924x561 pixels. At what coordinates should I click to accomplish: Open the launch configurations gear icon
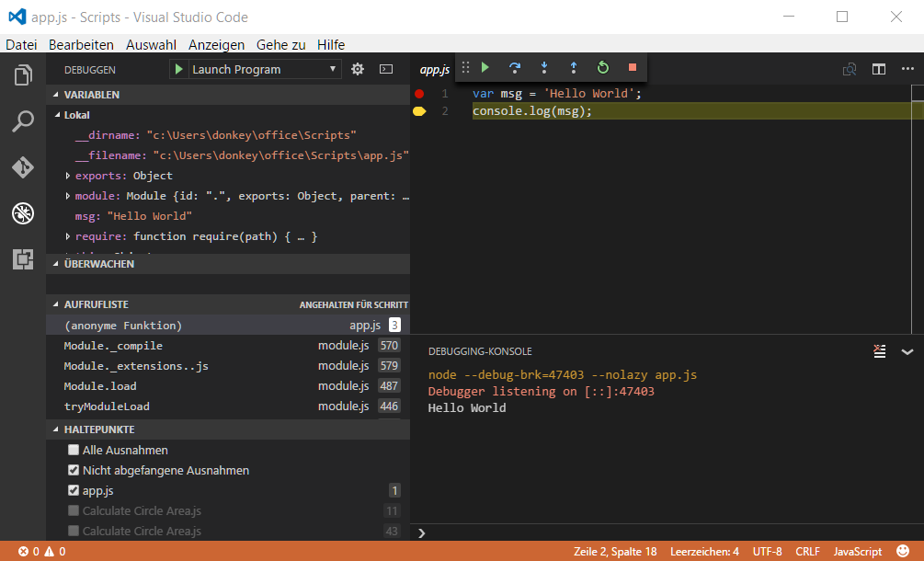[x=357, y=68]
